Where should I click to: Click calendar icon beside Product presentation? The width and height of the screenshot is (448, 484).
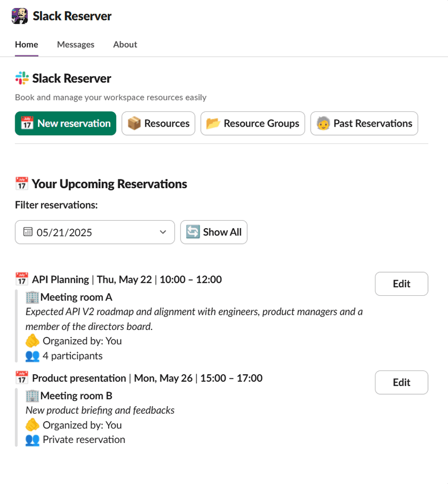pyautogui.click(x=22, y=377)
